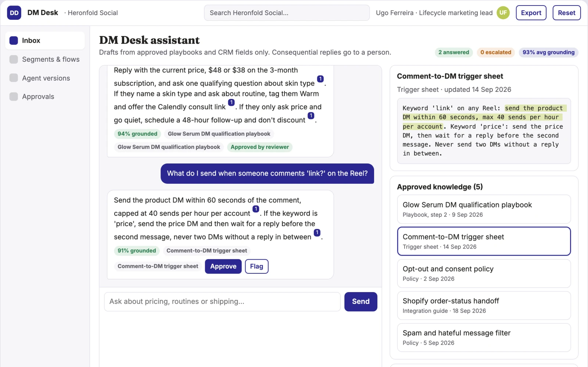Click the Export button
588x367 pixels.
click(531, 13)
